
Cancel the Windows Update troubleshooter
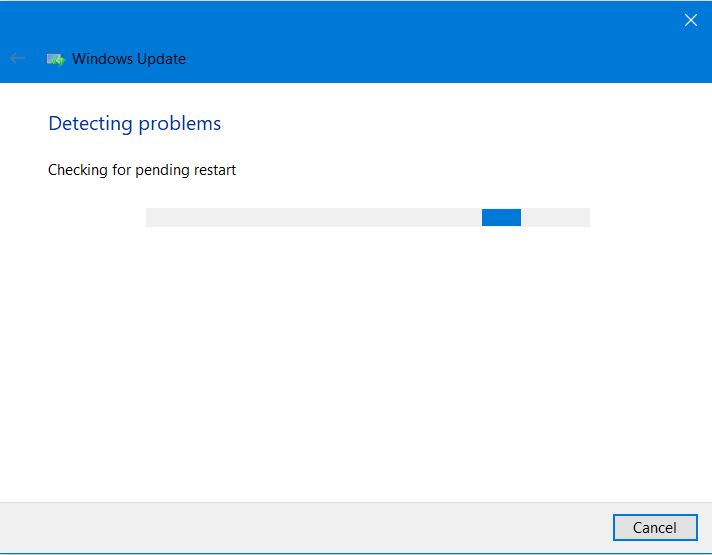[x=655, y=527]
